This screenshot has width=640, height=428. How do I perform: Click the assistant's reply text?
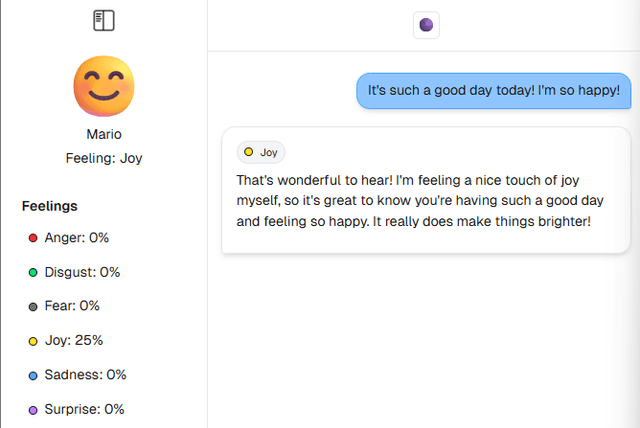point(413,201)
